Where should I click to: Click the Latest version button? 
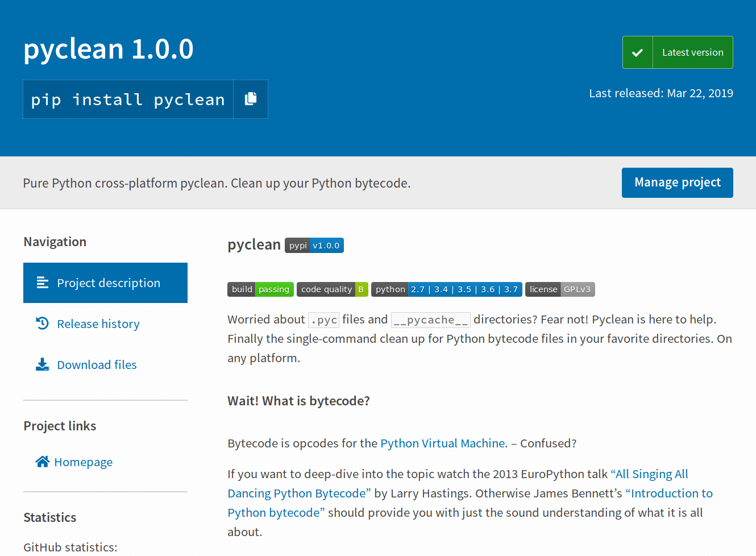point(678,52)
